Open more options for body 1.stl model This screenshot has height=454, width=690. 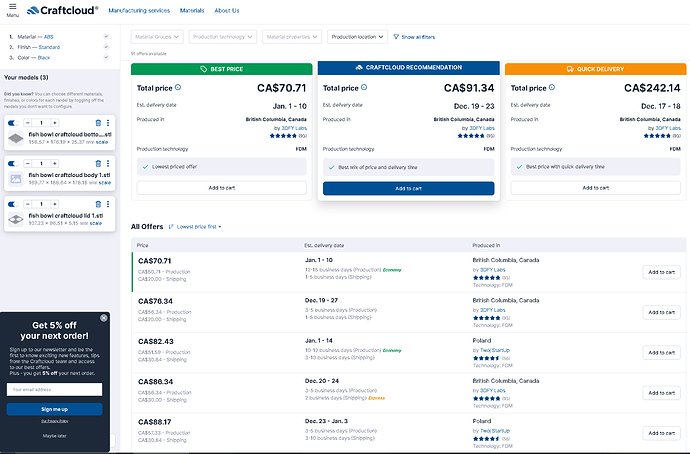108,164
